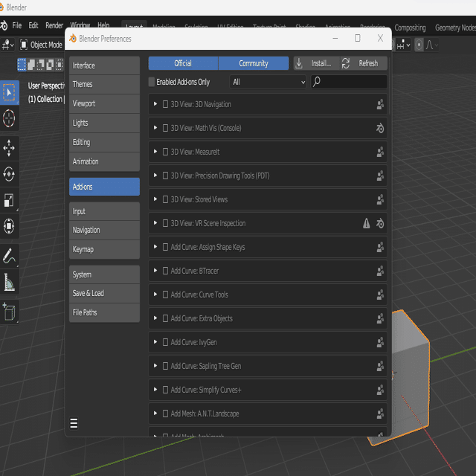Click Blender icon on Math Vis row
This screenshot has height=476, width=476.
click(380, 128)
